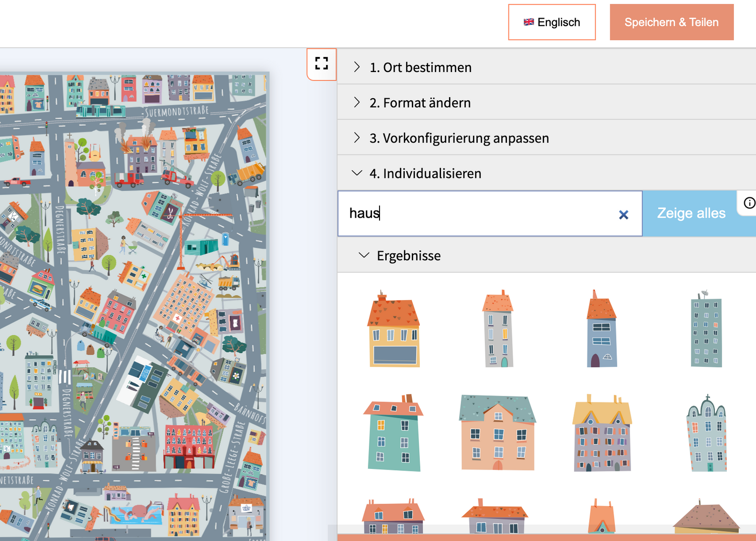Choose the blue house with pointed roof
This screenshot has height=541, width=756.
pyautogui.click(x=601, y=329)
